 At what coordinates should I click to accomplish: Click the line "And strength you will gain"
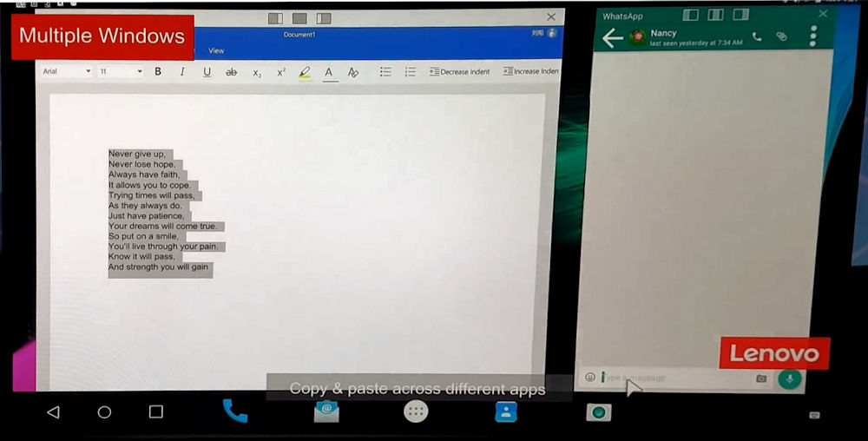coord(158,267)
